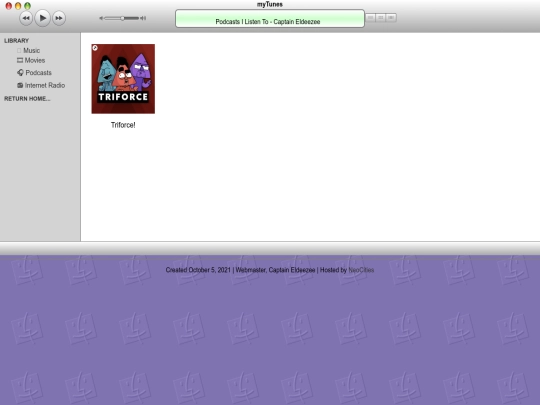Select Podcasts in the library sidebar
540x405 pixels.
tap(38, 73)
